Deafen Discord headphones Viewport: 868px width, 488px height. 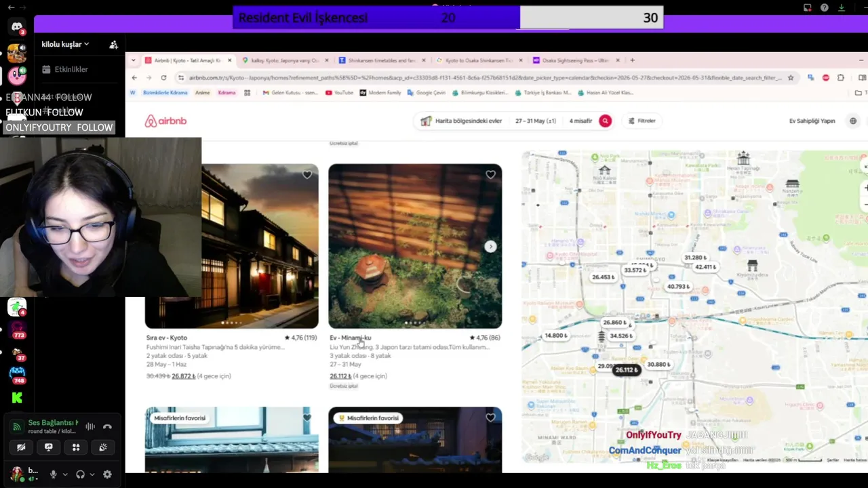click(81, 474)
